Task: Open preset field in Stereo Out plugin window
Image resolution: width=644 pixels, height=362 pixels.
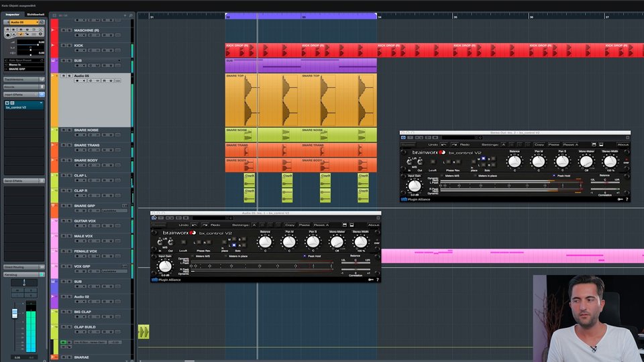Action: (459, 137)
